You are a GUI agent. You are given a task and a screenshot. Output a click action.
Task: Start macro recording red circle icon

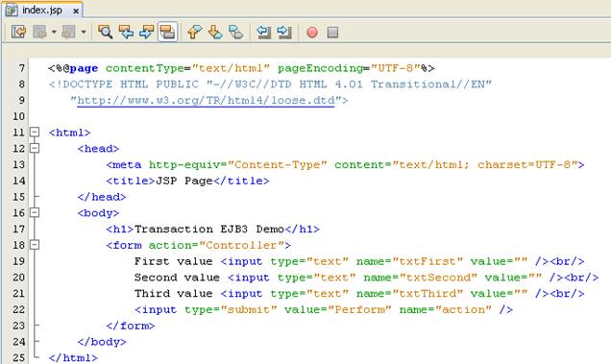pos(312,33)
